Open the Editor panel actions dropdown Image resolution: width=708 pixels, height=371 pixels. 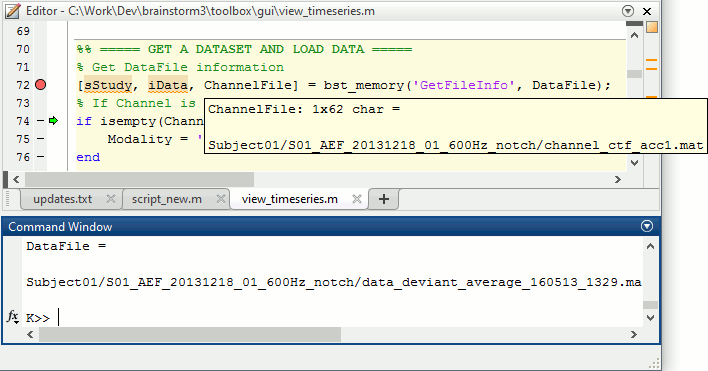click(628, 11)
